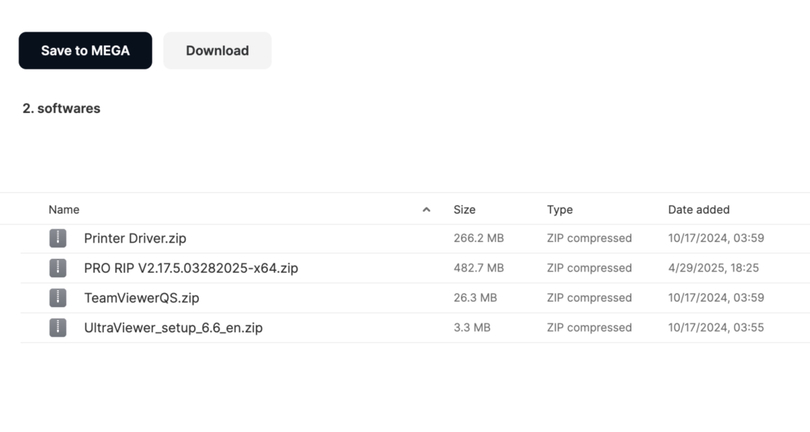810x432 pixels.
Task: Click the TeamViewerQS.zip archive icon
Action: (58, 298)
